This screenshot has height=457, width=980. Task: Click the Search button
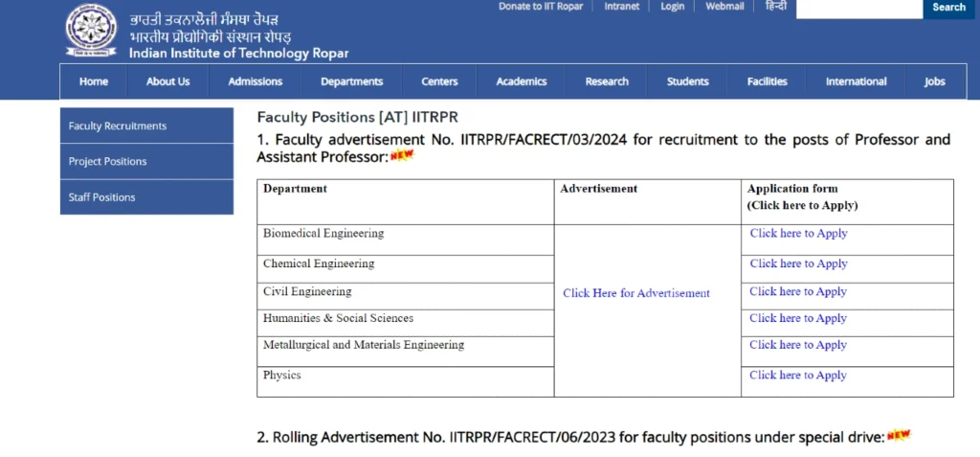click(x=948, y=8)
